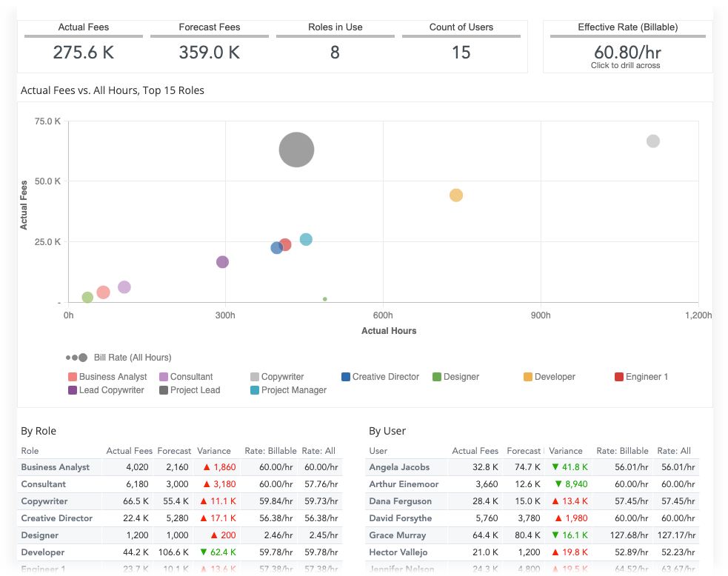728x576 pixels.
Task: Click the Effective Rate 60.80/hr drill tile
Action: (x=627, y=52)
